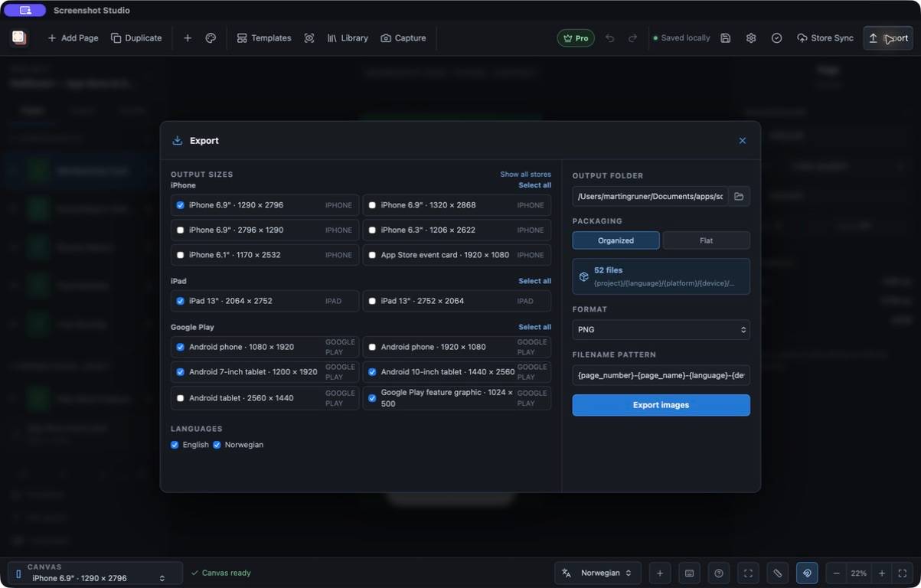Screen dimensions: 921x588
Task: Check iPhone 6.3" 1206 × 2622
Action: point(372,230)
